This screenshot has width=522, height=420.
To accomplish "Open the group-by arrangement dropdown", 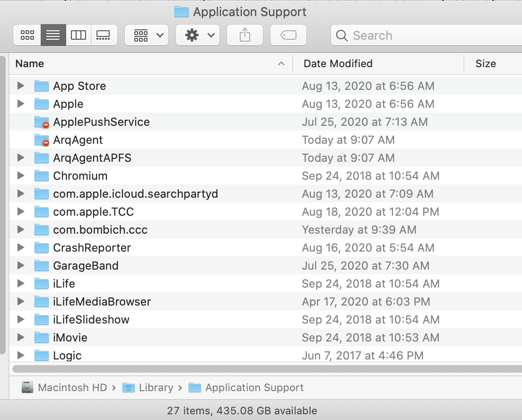I will (x=147, y=35).
